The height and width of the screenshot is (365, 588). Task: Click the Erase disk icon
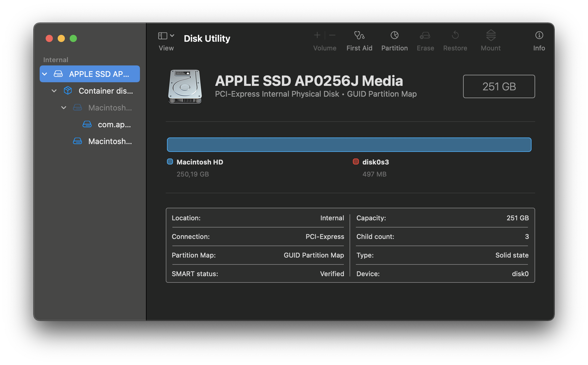[425, 35]
